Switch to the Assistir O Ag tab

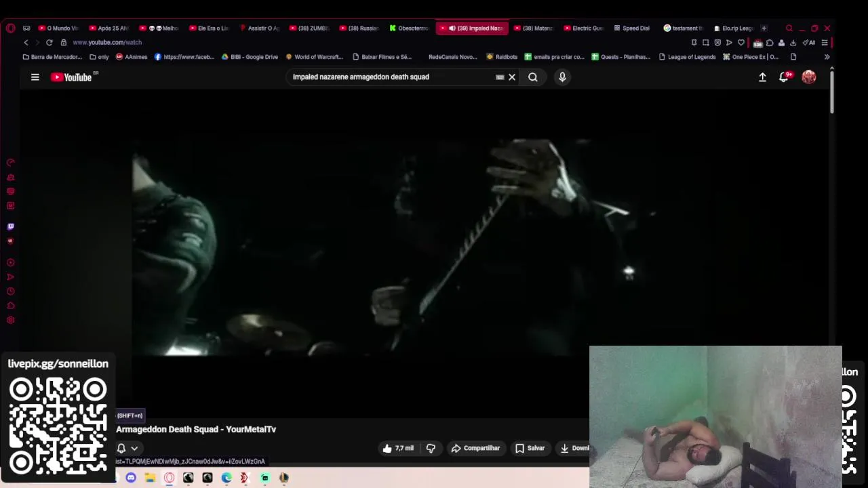pos(259,28)
